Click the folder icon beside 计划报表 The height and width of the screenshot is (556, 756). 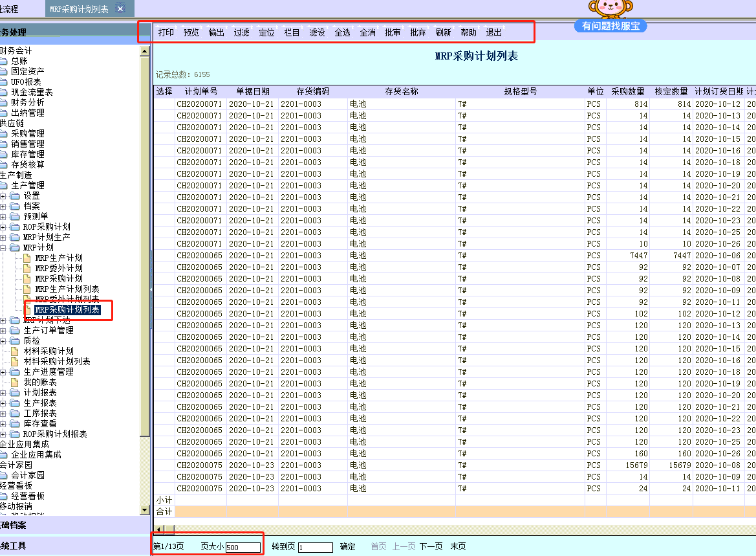[x=15, y=392]
